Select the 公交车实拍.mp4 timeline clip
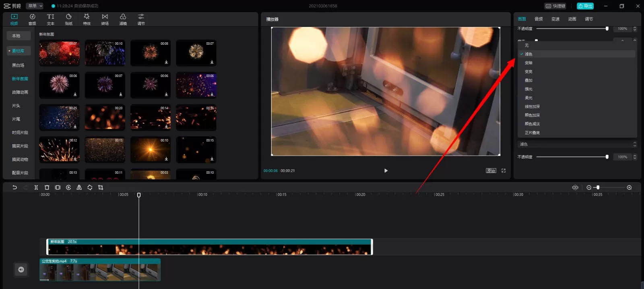 pyautogui.click(x=100, y=270)
